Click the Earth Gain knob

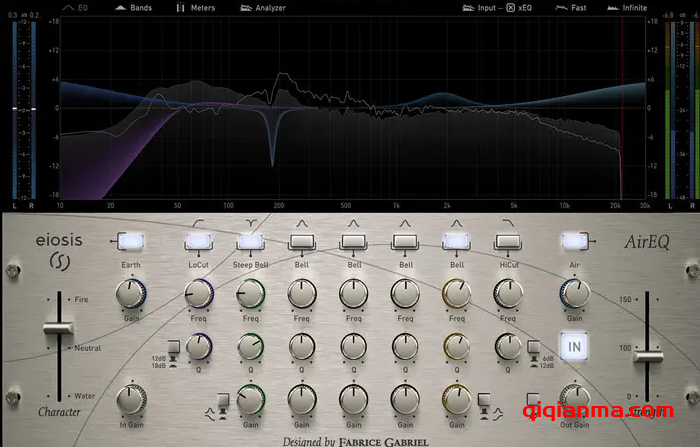pyautogui.click(x=131, y=293)
